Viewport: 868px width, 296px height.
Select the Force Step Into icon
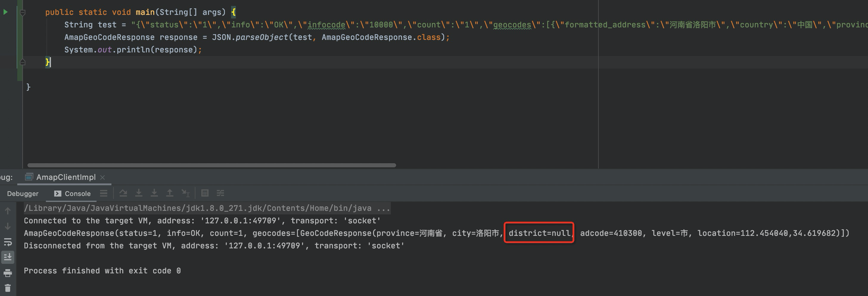pos(154,193)
